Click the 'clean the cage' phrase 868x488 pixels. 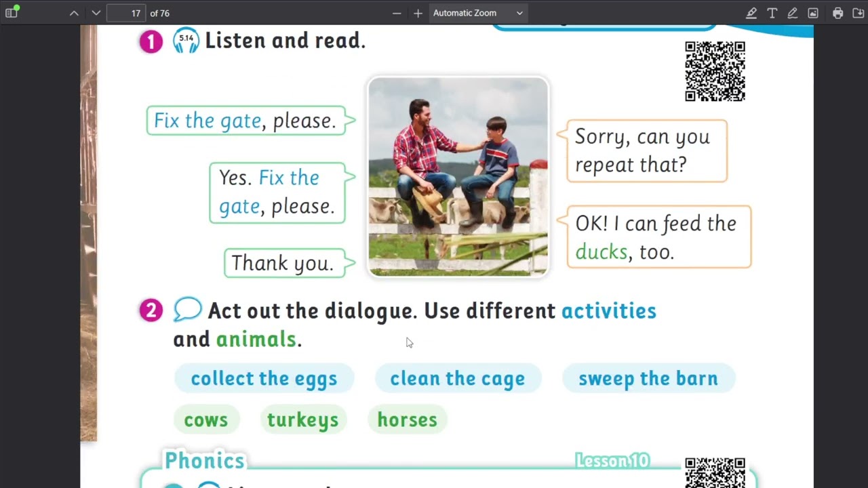pos(458,378)
